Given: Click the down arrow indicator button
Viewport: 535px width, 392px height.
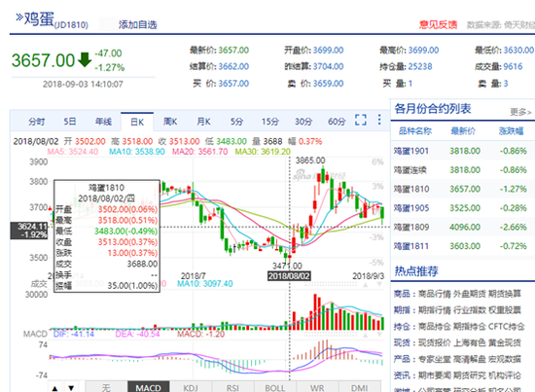Looking at the screenshot, I should [x=71, y=388].
